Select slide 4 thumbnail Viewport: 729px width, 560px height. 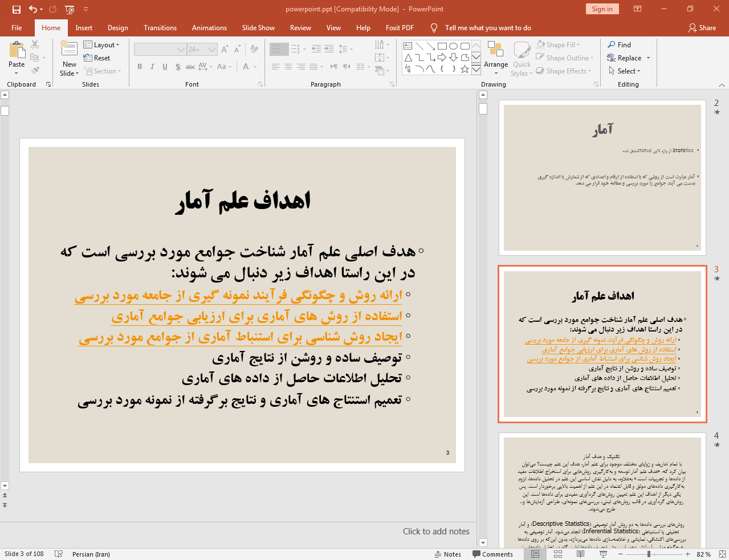[x=602, y=491]
